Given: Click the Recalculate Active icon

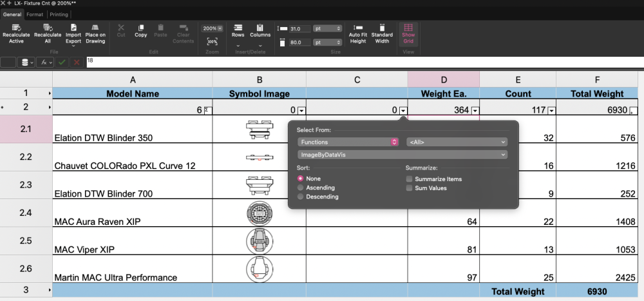Looking at the screenshot, I should tap(17, 28).
